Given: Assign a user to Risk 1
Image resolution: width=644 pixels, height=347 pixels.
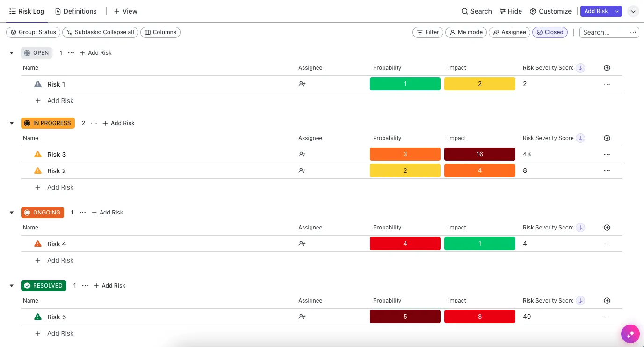Looking at the screenshot, I should (302, 84).
